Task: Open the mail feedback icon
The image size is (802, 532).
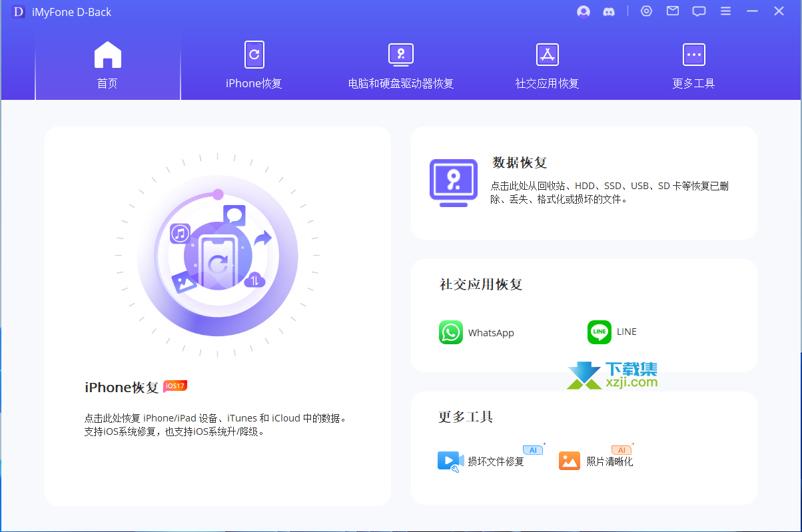Action: click(x=673, y=11)
